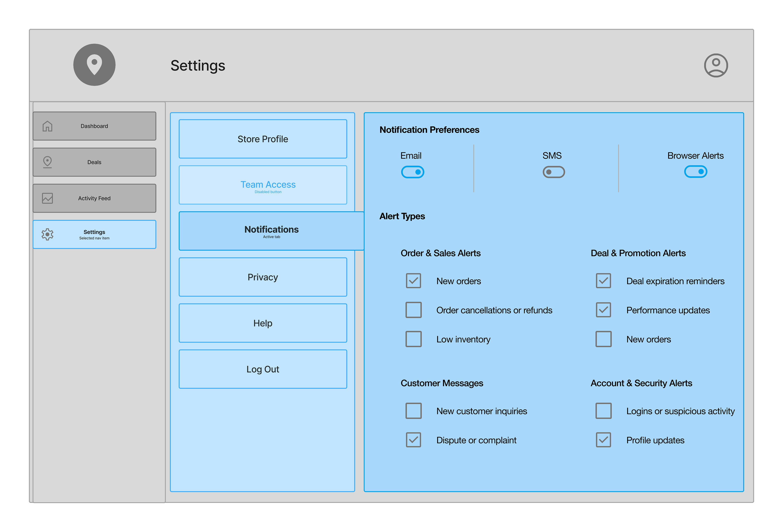The width and height of the screenshot is (783, 532).
Task: Disable the Email notifications toggle
Action: tap(412, 172)
